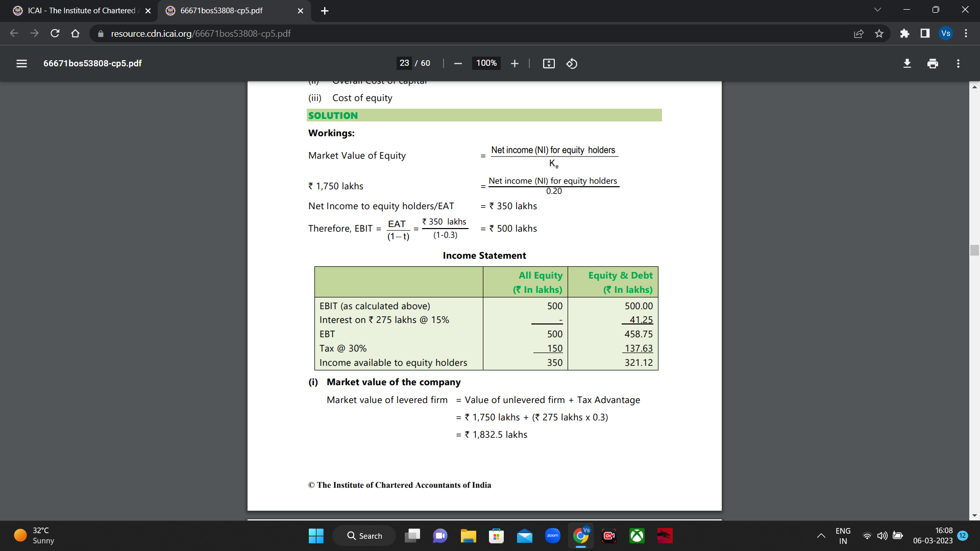Click the fit to page icon

click(549, 63)
